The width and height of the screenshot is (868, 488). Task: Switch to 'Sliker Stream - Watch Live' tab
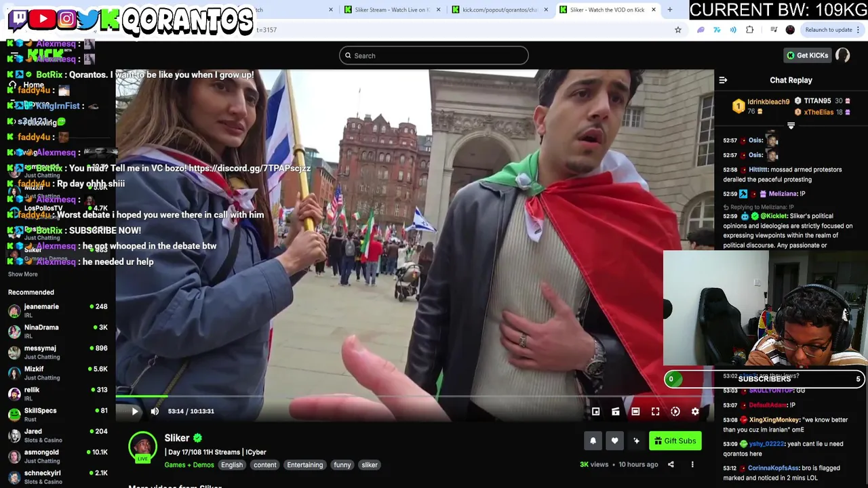[x=388, y=9]
